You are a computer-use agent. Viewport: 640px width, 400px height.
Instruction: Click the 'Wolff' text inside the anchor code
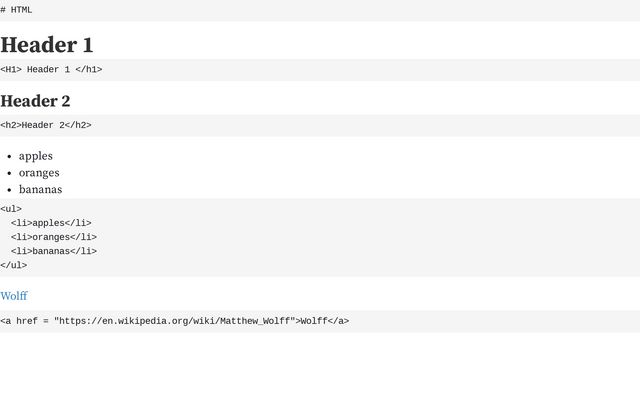314,321
